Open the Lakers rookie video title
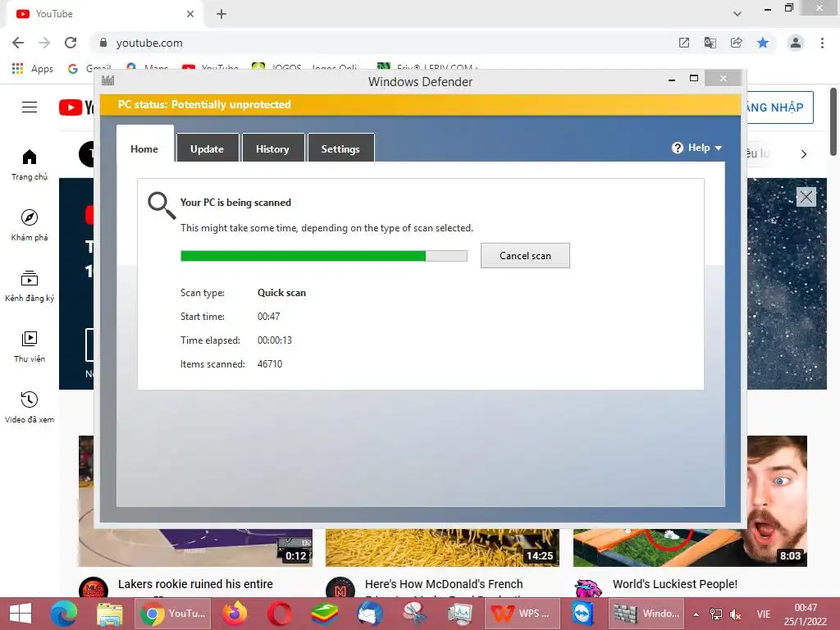This screenshot has height=630, width=840. coord(195,584)
